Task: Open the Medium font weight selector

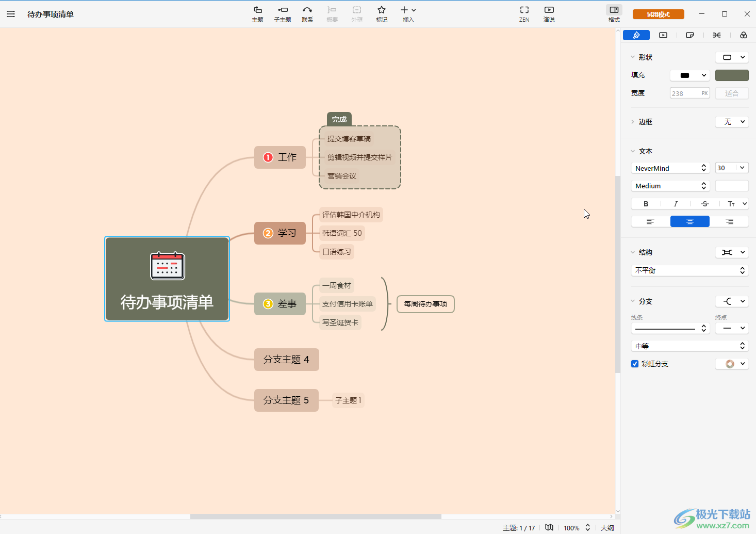Action: tap(670, 186)
